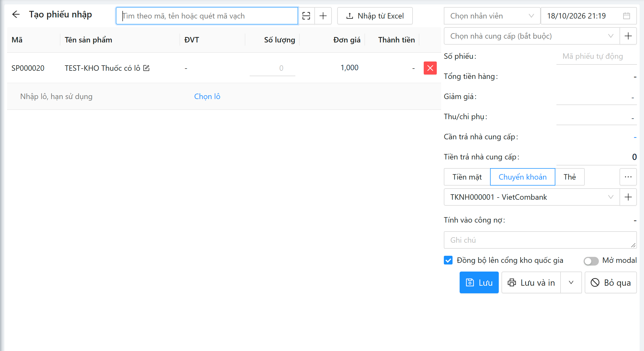
Task: Click Bỏ qua button
Action: click(x=611, y=282)
